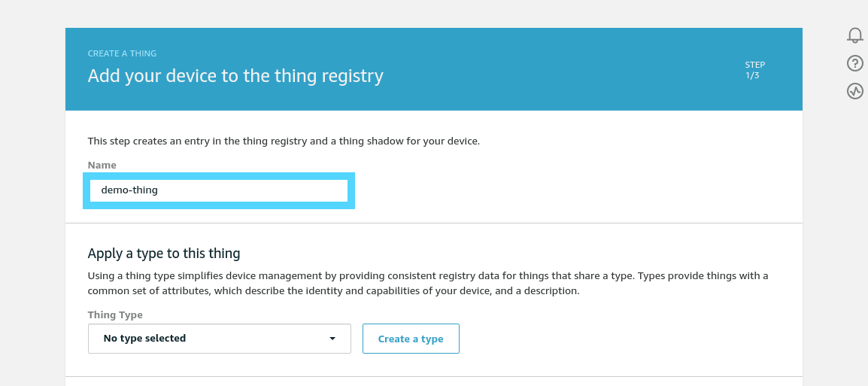Open the notifications bell icon
This screenshot has height=386, width=868.
[854, 35]
